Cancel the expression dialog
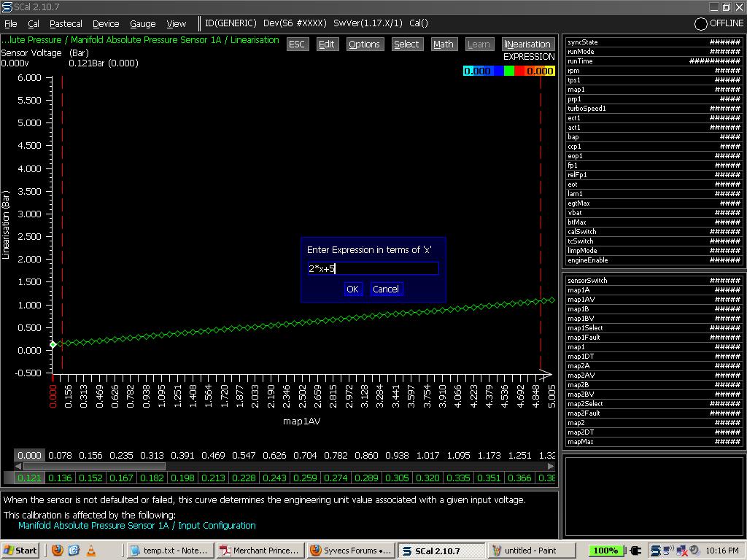The height and width of the screenshot is (560, 747). click(385, 289)
